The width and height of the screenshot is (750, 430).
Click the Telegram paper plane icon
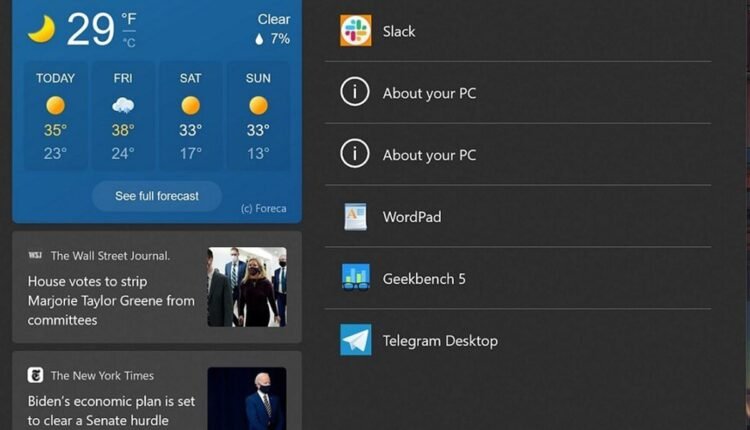[x=355, y=340]
